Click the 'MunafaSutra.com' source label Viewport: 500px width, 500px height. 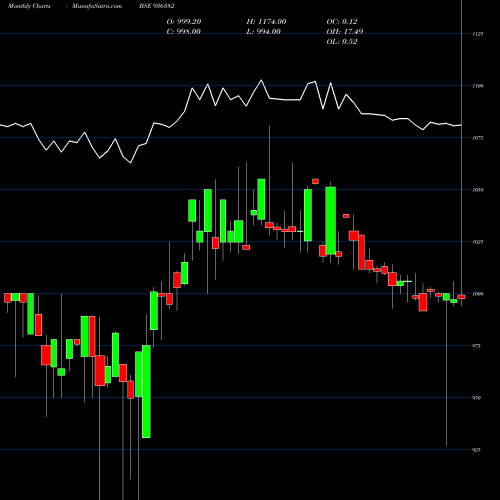(x=97, y=6)
